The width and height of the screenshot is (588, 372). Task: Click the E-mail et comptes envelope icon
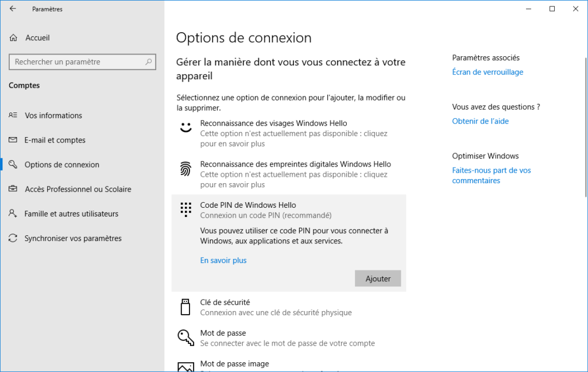(13, 140)
